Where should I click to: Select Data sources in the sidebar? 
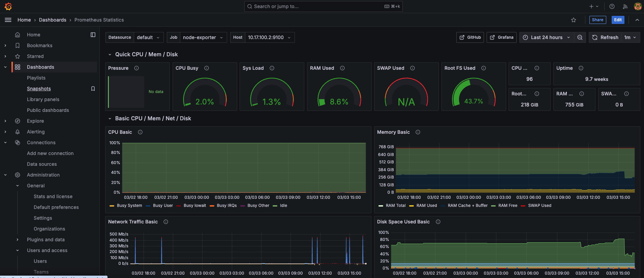pyautogui.click(x=42, y=164)
